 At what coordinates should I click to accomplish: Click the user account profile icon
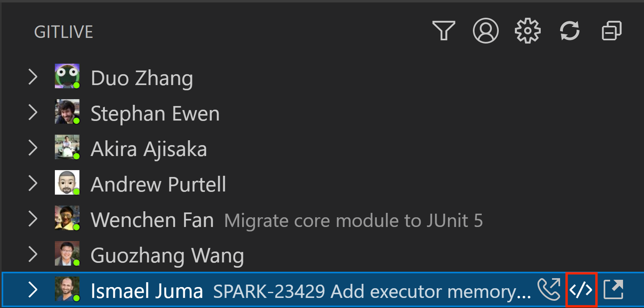485,31
